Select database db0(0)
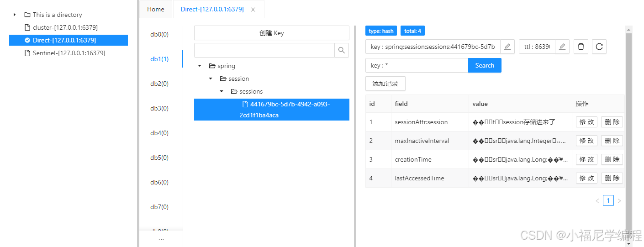The image size is (644, 247). [160, 34]
